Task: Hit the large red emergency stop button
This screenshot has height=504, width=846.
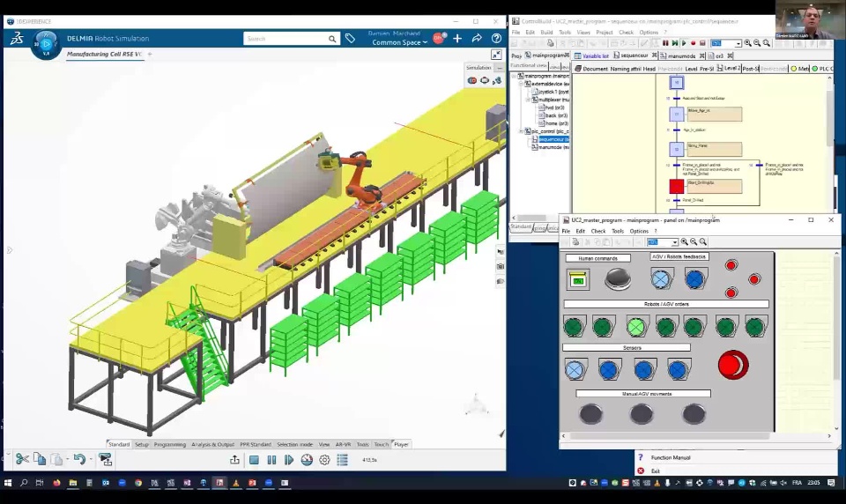Action: [732, 365]
